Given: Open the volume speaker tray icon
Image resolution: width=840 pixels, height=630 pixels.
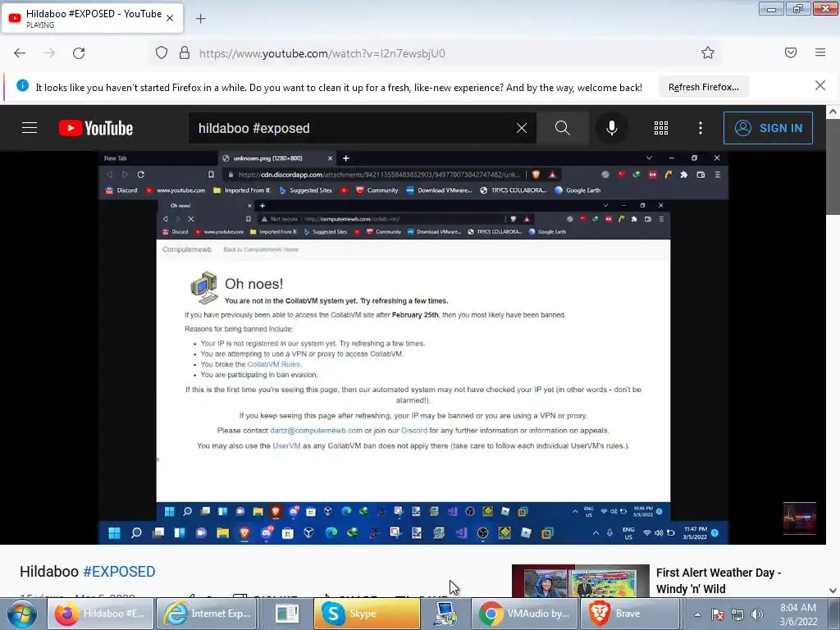Looking at the screenshot, I should point(757,614).
